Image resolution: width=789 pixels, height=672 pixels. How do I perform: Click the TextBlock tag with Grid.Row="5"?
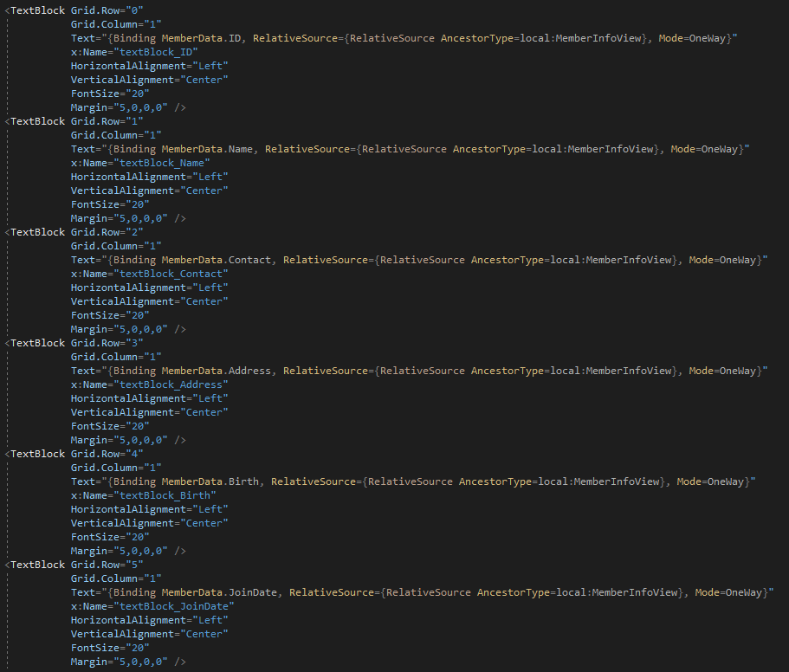coord(38,565)
